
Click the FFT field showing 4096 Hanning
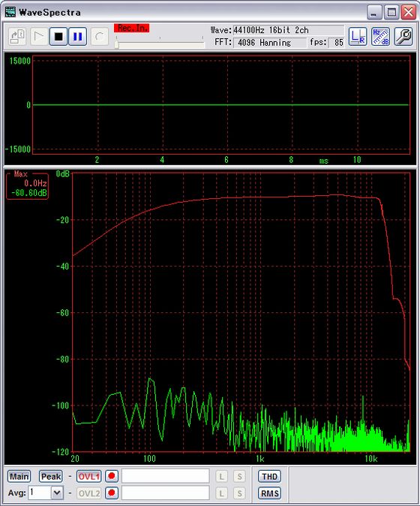(x=269, y=43)
